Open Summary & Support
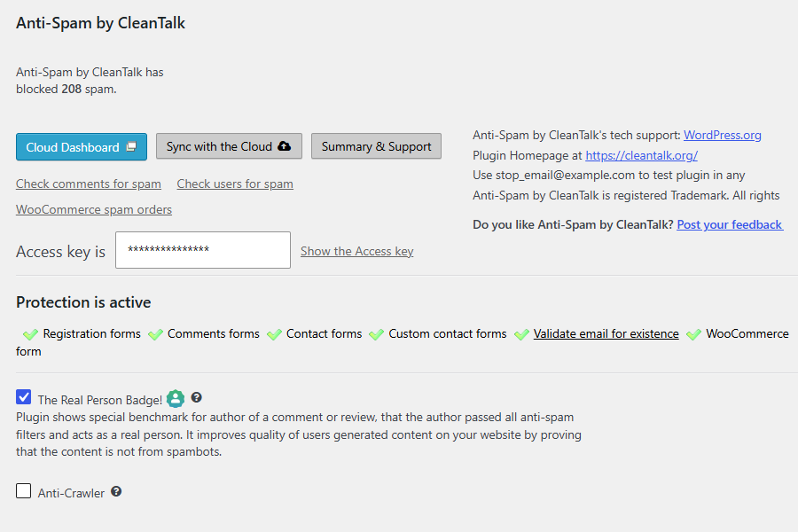798x532 pixels. 376,146
